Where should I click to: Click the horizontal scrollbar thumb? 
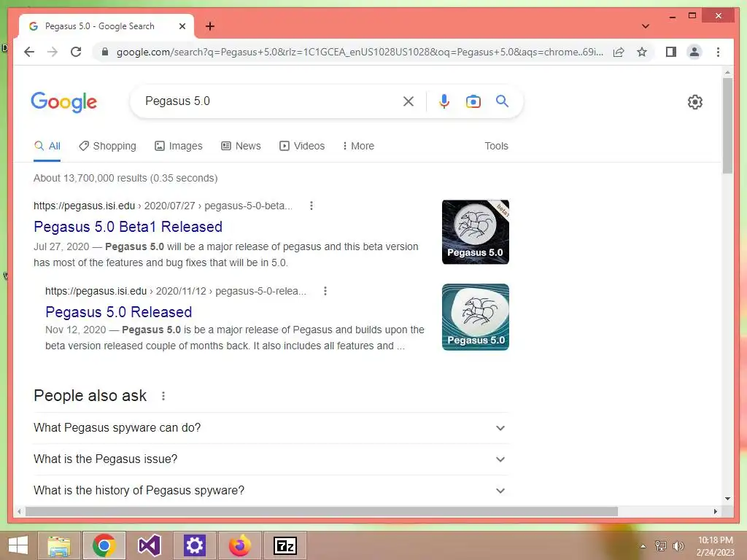[322, 511]
